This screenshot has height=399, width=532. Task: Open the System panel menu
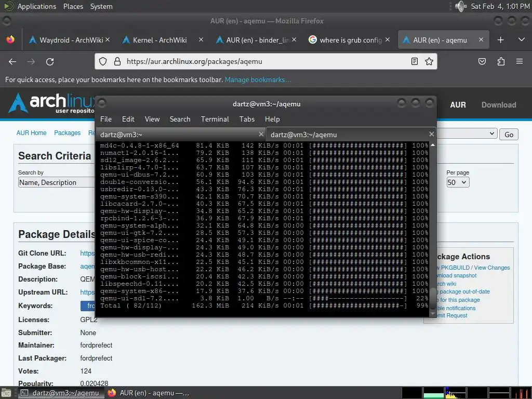coord(101,6)
